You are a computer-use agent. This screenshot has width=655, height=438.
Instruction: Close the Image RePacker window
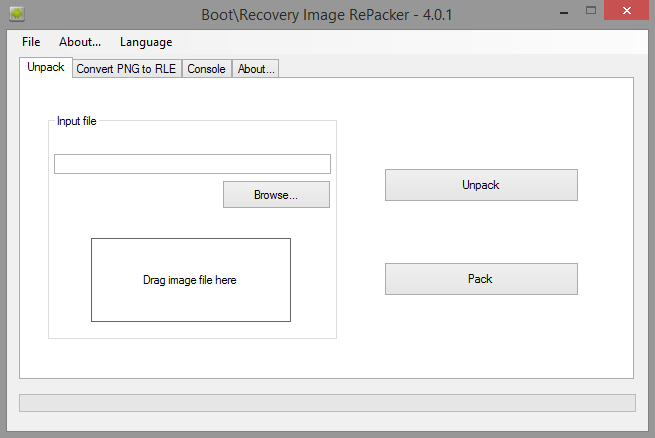627,10
